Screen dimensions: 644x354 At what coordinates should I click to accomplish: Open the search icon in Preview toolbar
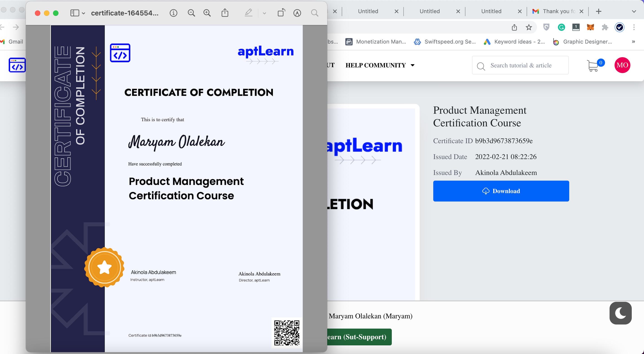(x=315, y=13)
